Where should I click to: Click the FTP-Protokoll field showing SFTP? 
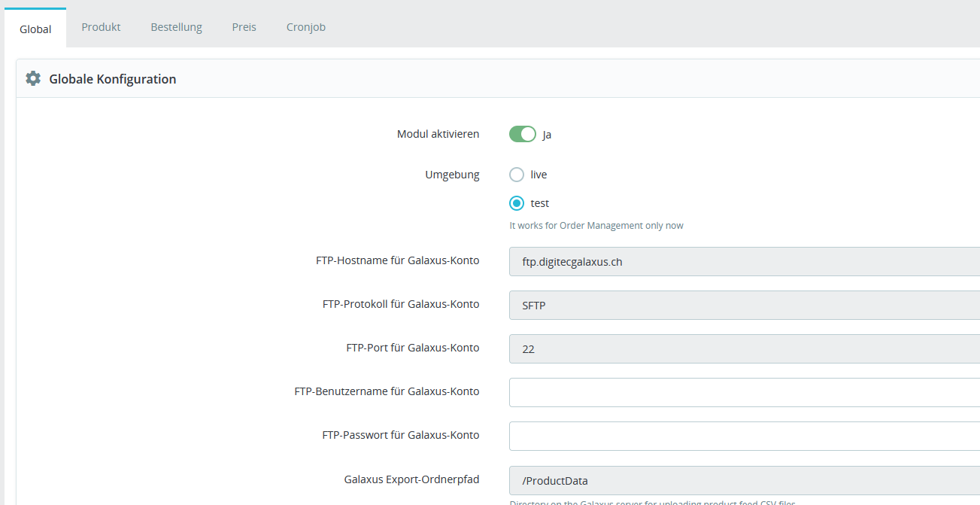point(745,306)
